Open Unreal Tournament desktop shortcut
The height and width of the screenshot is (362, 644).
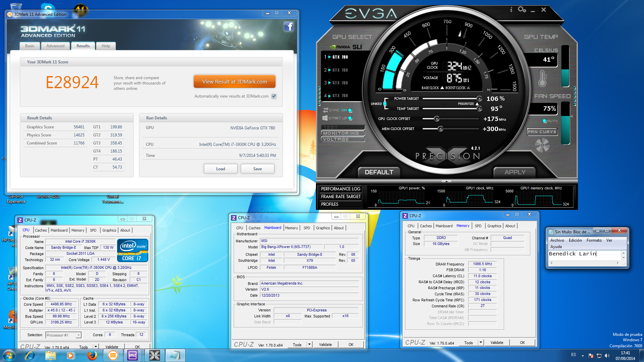pos(113,199)
